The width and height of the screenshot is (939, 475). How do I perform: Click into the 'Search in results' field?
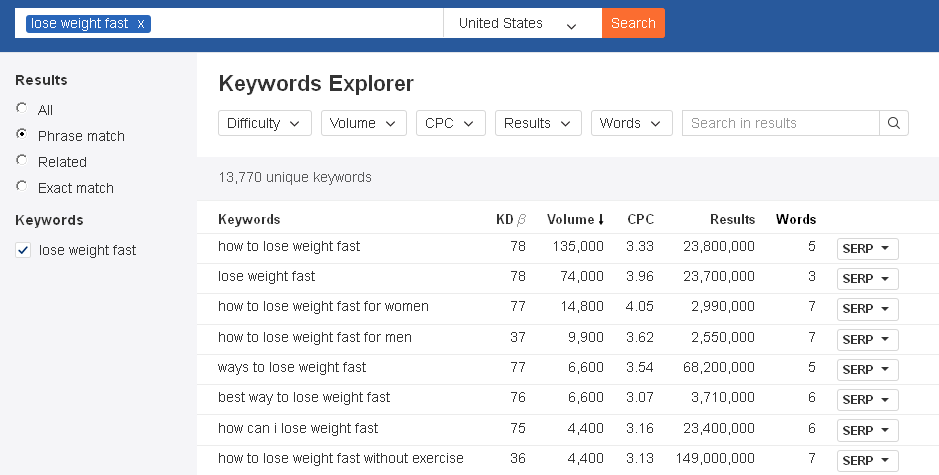780,123
